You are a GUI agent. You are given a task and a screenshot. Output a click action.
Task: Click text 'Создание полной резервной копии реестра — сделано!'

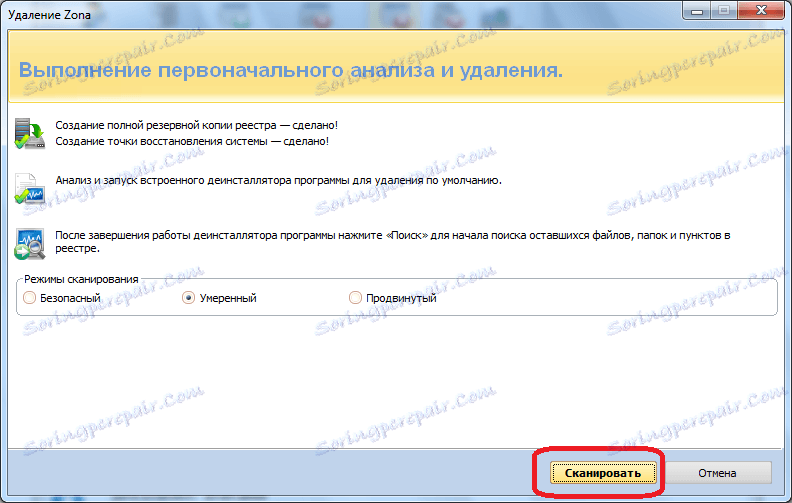tap(196, 125)
